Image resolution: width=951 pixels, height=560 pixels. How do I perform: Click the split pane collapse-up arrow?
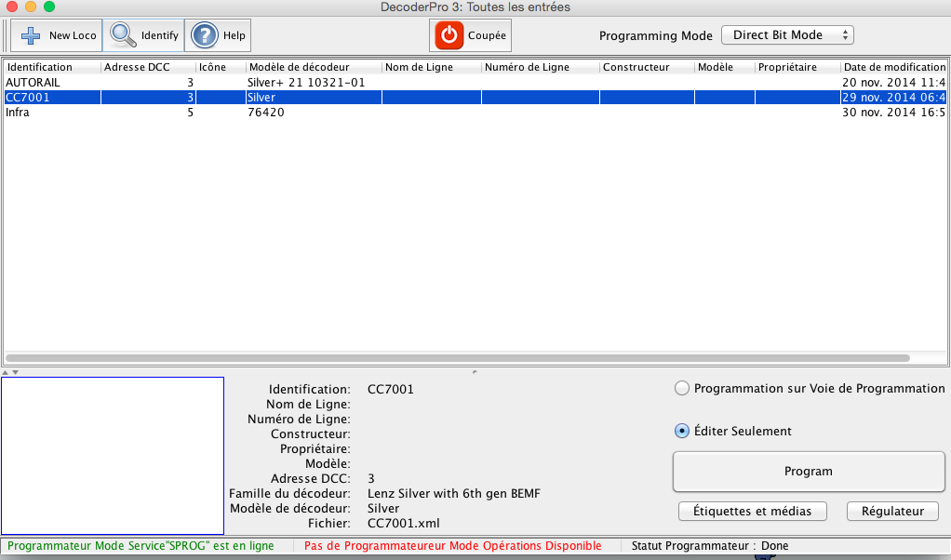(x=6, y=372)
